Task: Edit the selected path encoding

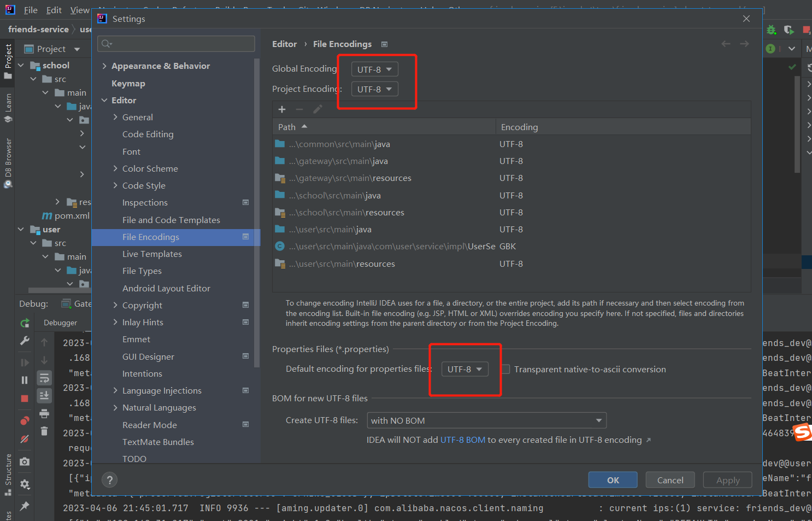Action: coord(317,109)
